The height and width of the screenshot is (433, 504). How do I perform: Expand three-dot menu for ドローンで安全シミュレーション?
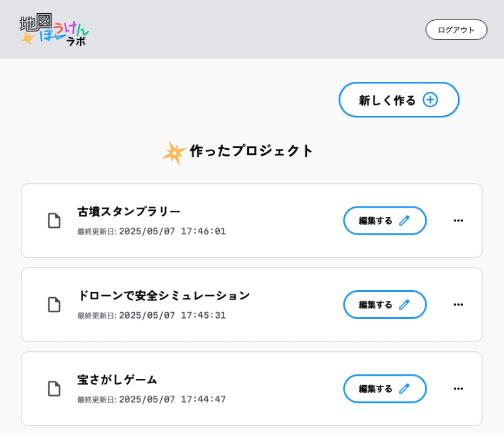point(459,305)
